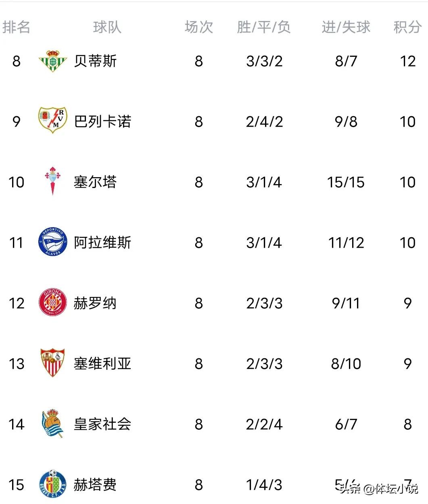Click the Rayo Vallecano club crest
428x504 pixels.
pos(52,120)
